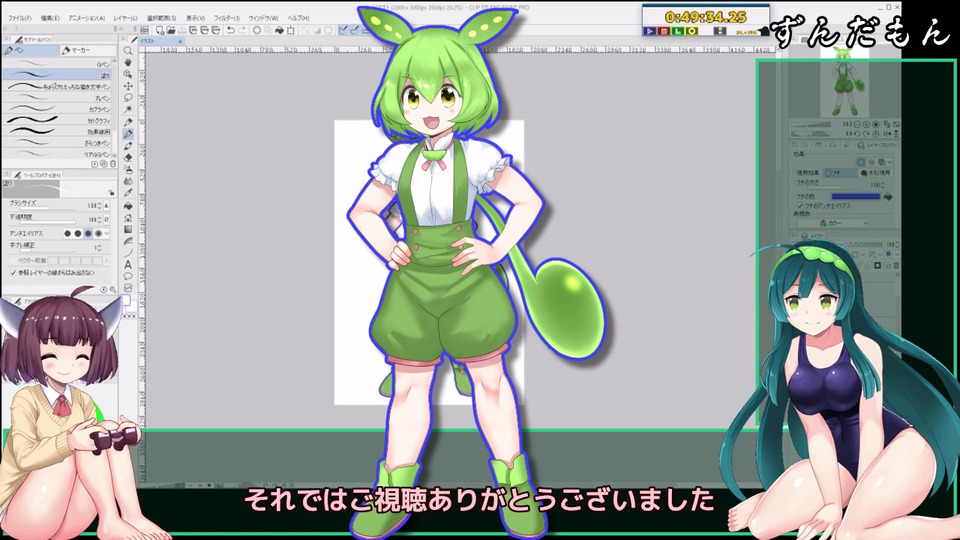The width and height of the screenshot is (960, 540).
Task: Open the Edit (編集) menu
Action: click(x=50, y=18)
